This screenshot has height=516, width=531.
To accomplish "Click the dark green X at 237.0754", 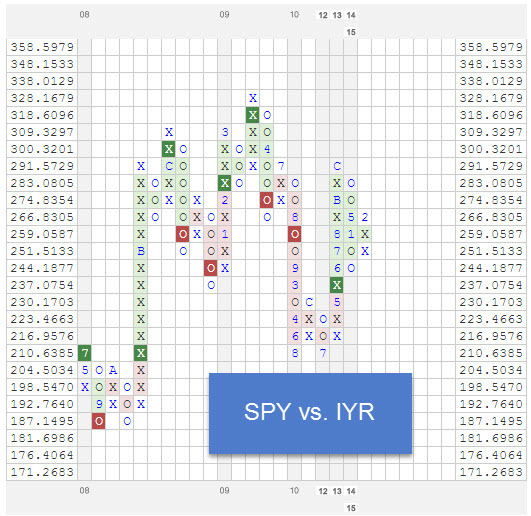I will pos(337,285).
